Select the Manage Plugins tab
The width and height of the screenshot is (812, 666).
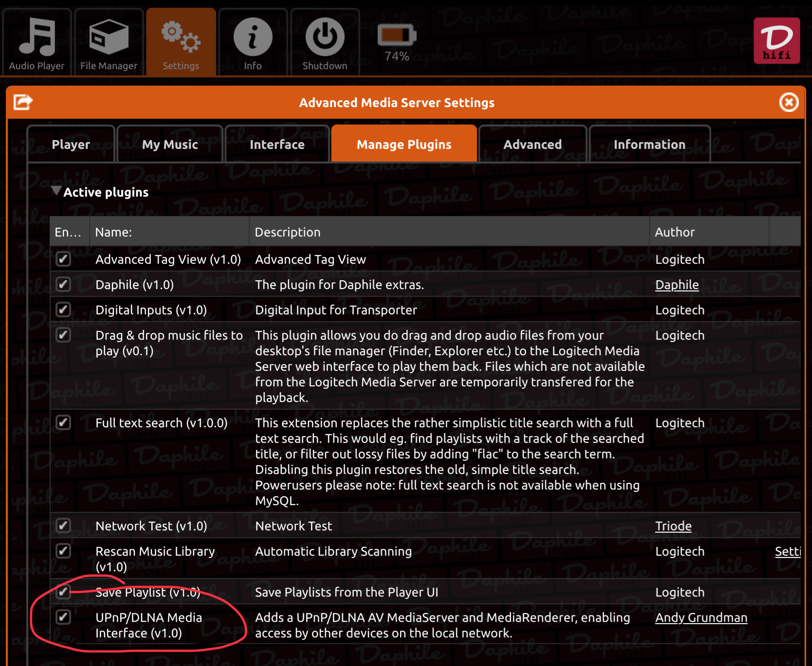(404, 144)
